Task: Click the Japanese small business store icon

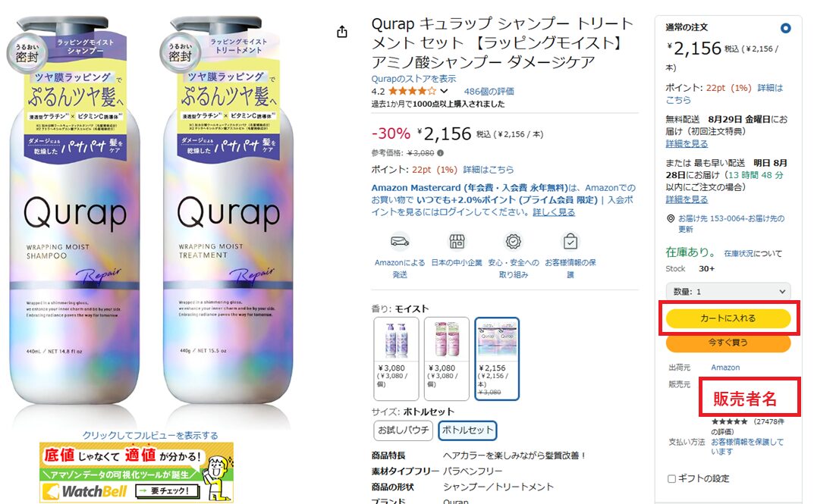Action: pos(457,241)
